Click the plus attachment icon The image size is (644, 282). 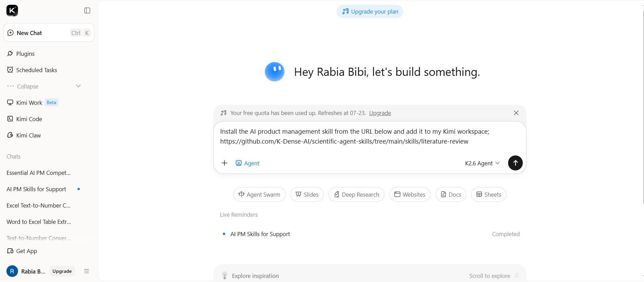[x=225, y=163]
